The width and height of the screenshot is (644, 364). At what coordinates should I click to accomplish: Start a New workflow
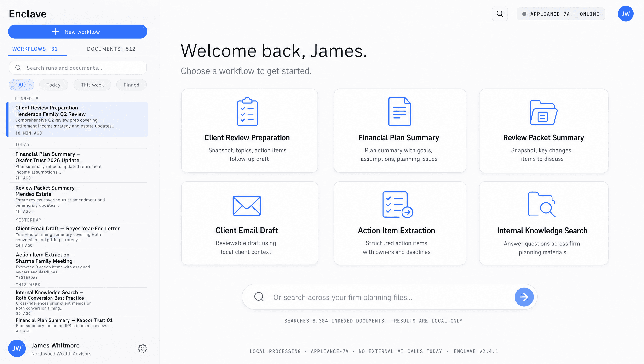(x=78, y=32)
